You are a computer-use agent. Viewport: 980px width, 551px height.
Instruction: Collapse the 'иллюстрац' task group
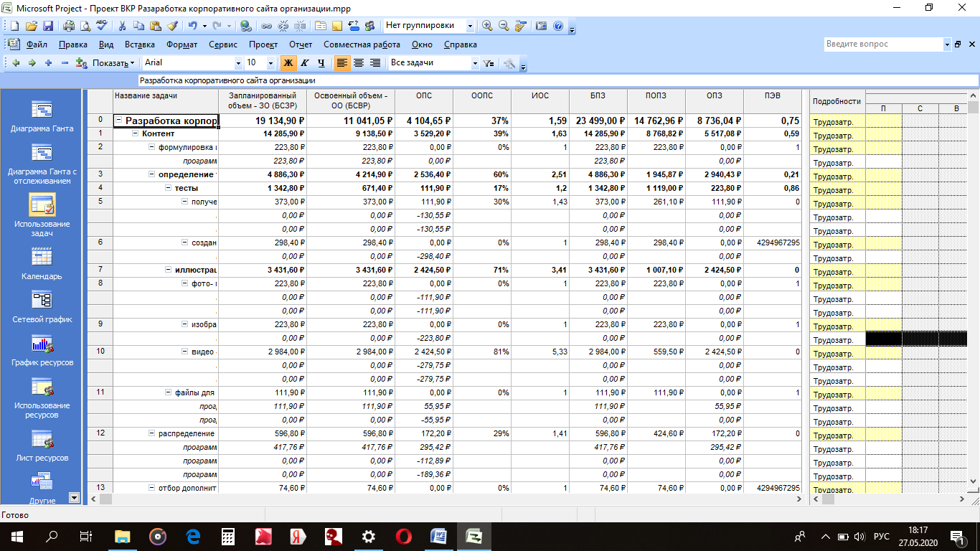tap(169, 270)
